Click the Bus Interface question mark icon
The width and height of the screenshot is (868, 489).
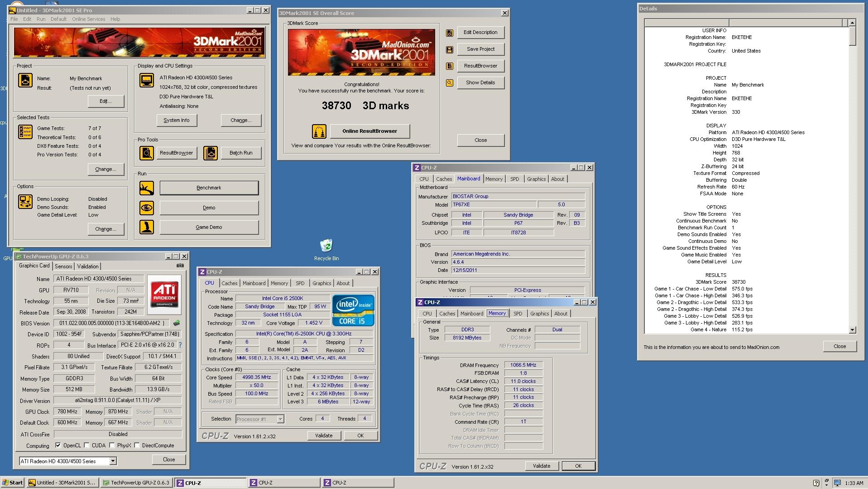tap(180, 345)
